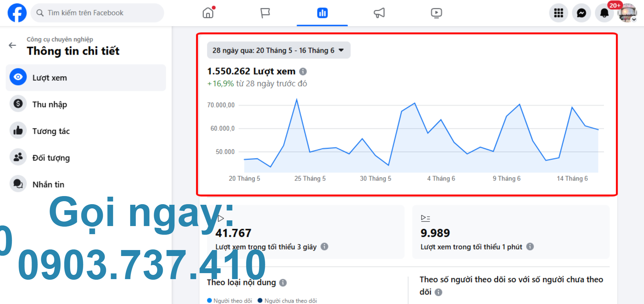
Task: Expand info for Theo loại nội dung
Action: (283, 283)
